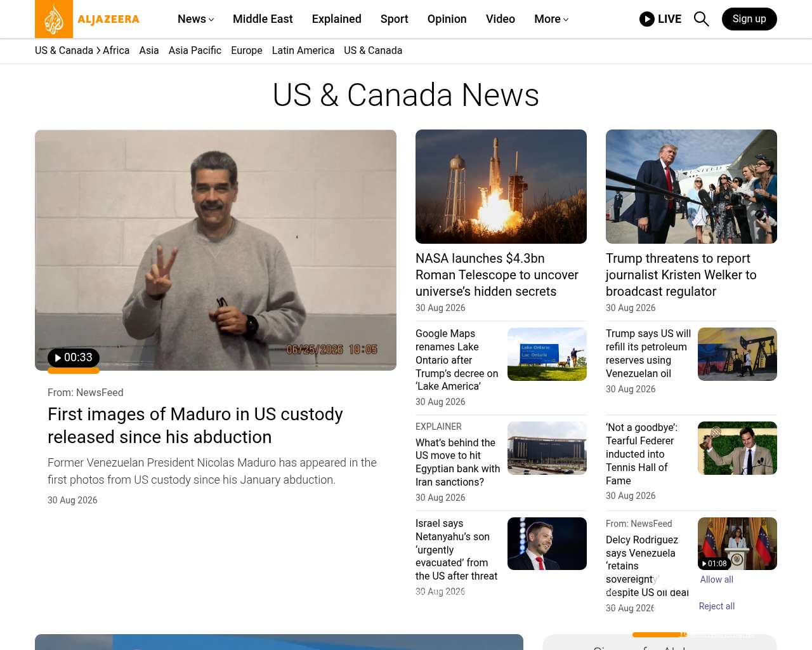Click Allow all cookies

(x=717, y=580)
